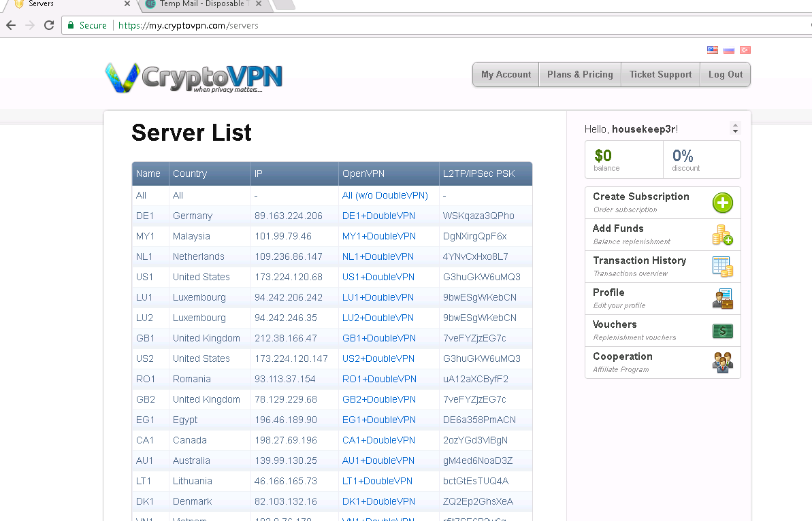This screenshot has width=812, height=521.
Task: Switch language with the US flag icon
Action: point(713,50)
